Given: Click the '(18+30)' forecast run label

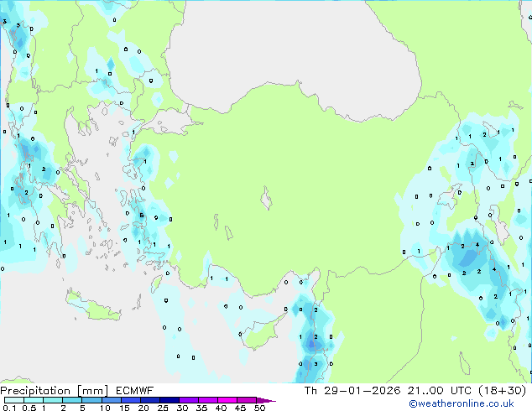Looking at the screenshot, I should tap(503, 391).
